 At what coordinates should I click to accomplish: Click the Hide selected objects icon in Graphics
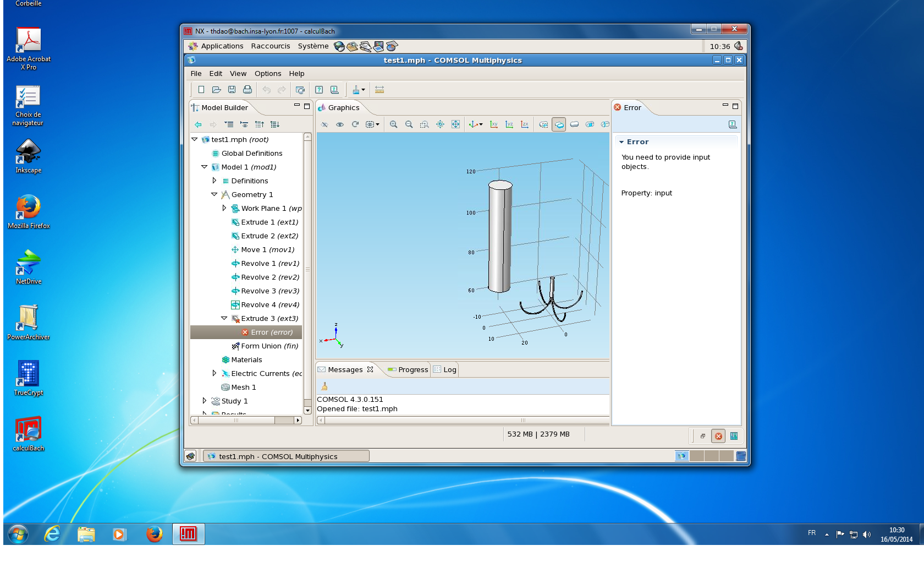pyautogui.click(x=324, y=124)
